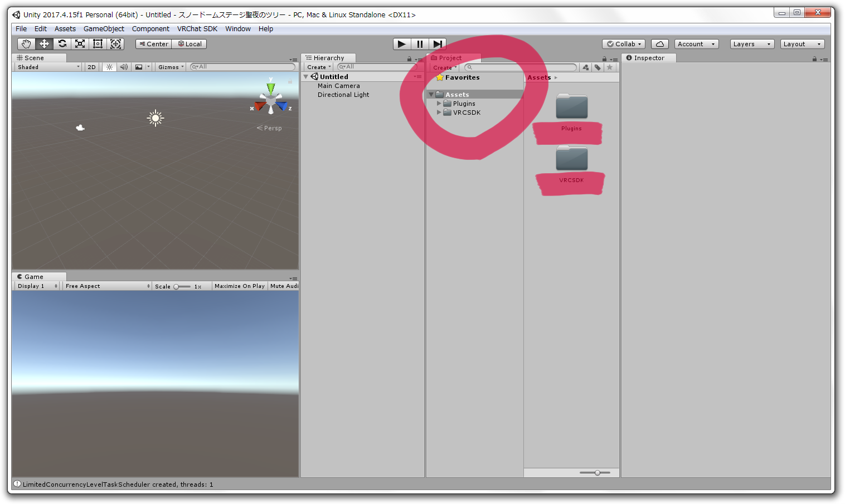The height and width of the screenshot is (504, 845).
Task: Toggle Mute Audio in the Game view
Action: click(284, 286)
